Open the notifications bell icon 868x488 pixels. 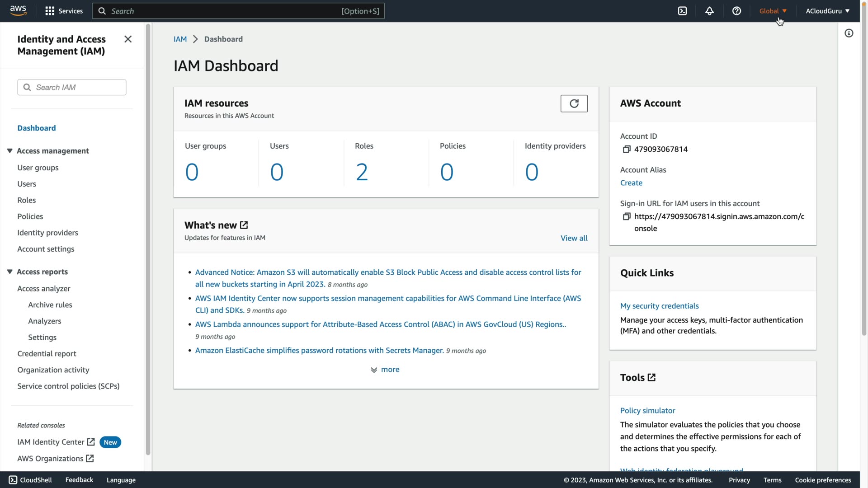[709, 11]
